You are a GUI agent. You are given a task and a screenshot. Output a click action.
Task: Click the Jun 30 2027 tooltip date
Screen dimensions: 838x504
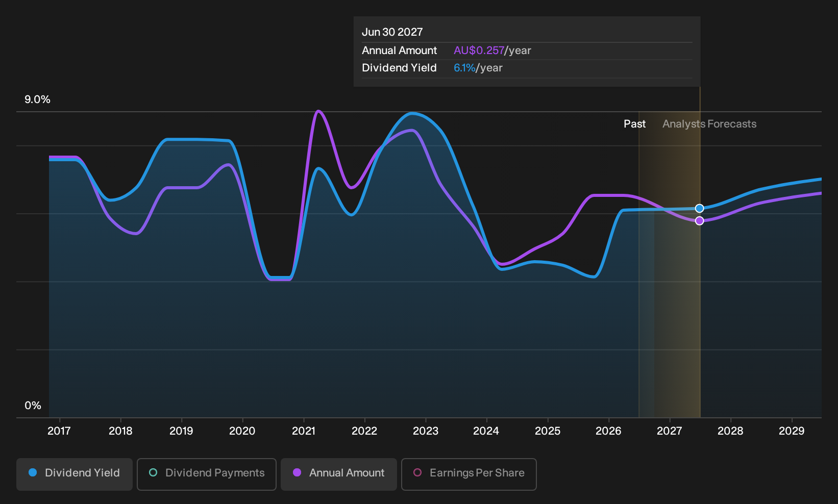pyautogui.click(x=392, y=32)
